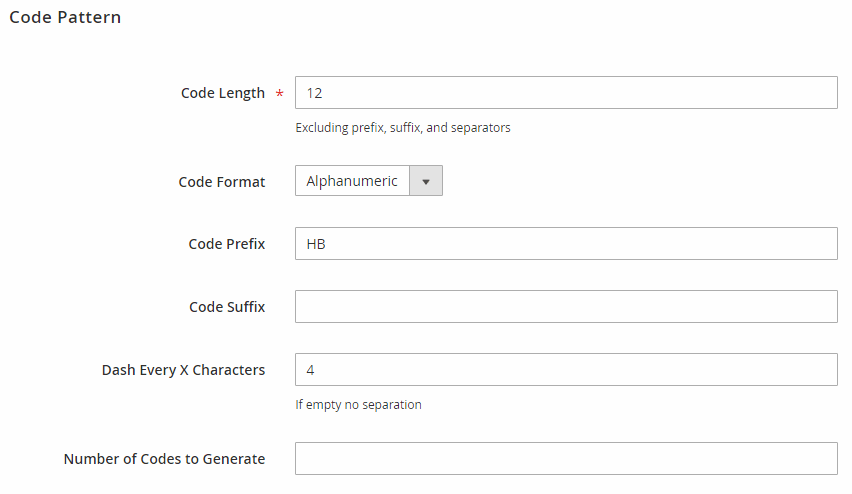Click the 'Excluding prefix, suffix, and separators' note
This screenshot has width=852, height=494.
click(403, 128)
